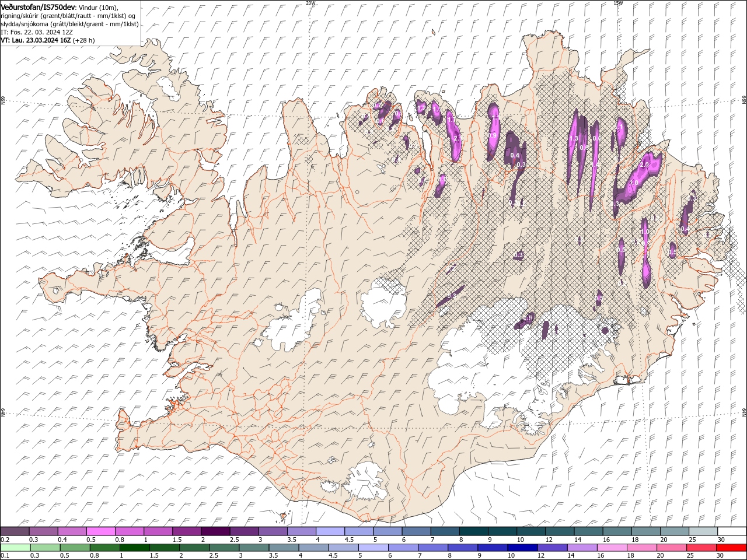
Task: Pick the dark teal top-row swatch between 8 and 9
Action: [473, 531]
